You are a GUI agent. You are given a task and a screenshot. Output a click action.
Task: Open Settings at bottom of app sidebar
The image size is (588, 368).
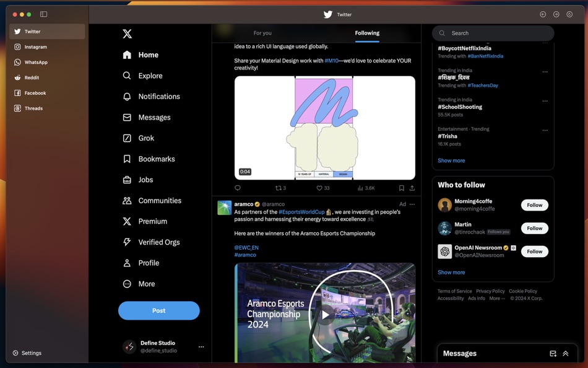click(27, 353)
